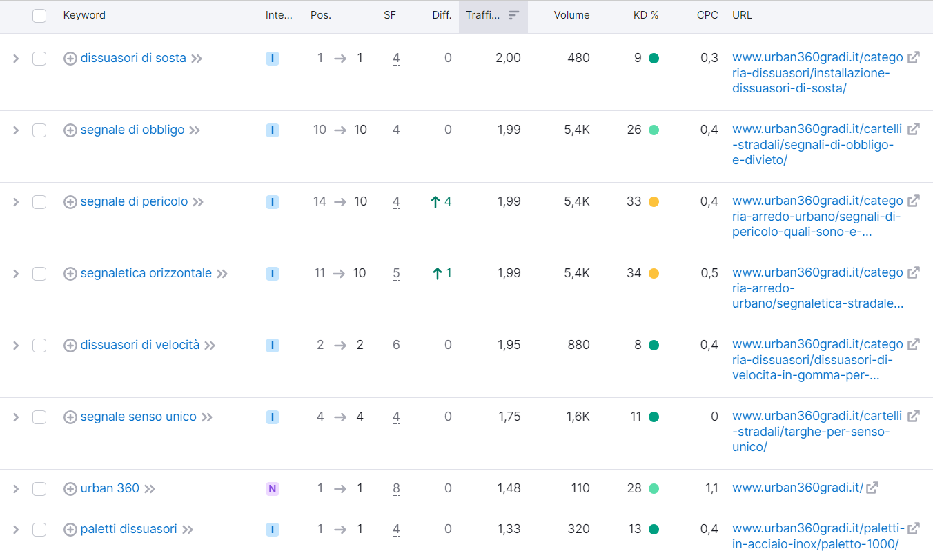This screenshot has height=560, width=933.
Task: Click plus icon next to 'segnale di obbligo'
Action: point(70,130)
